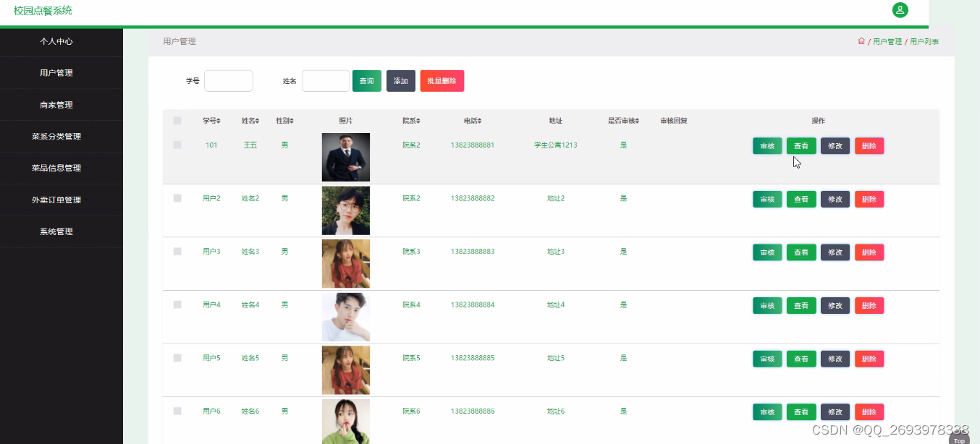Click 审核 for user 101 王五

[767, 146]
